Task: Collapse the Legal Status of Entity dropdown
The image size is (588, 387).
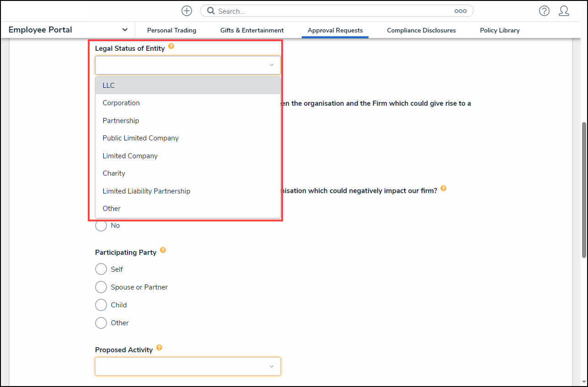Action: [x=271, y=65]
